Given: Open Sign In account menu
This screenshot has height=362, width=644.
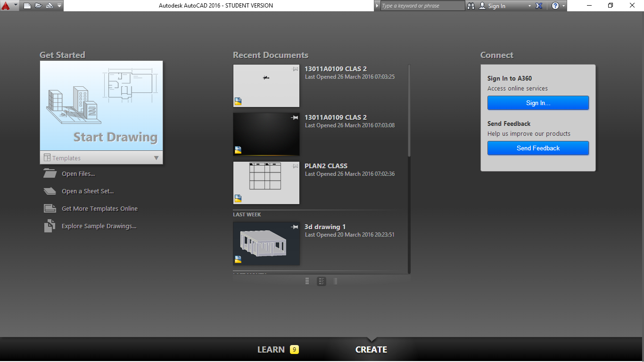Looking at the screenshot, I should tap(505, 6).
